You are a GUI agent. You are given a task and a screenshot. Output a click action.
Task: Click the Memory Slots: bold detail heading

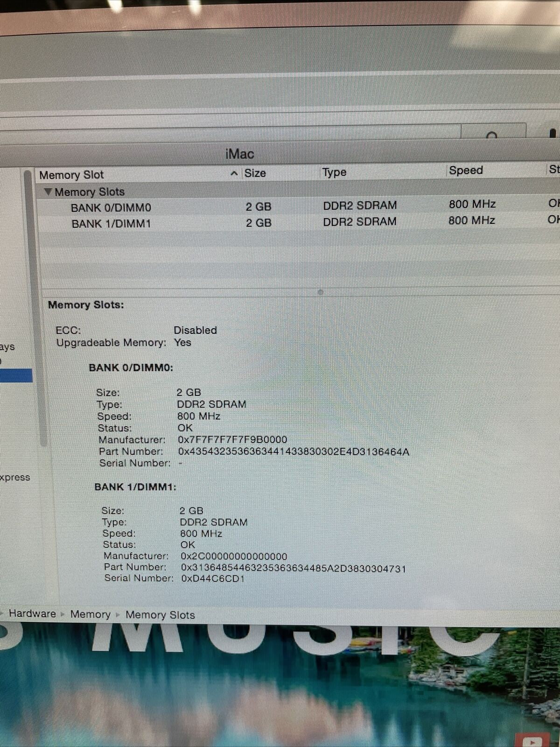86,305
